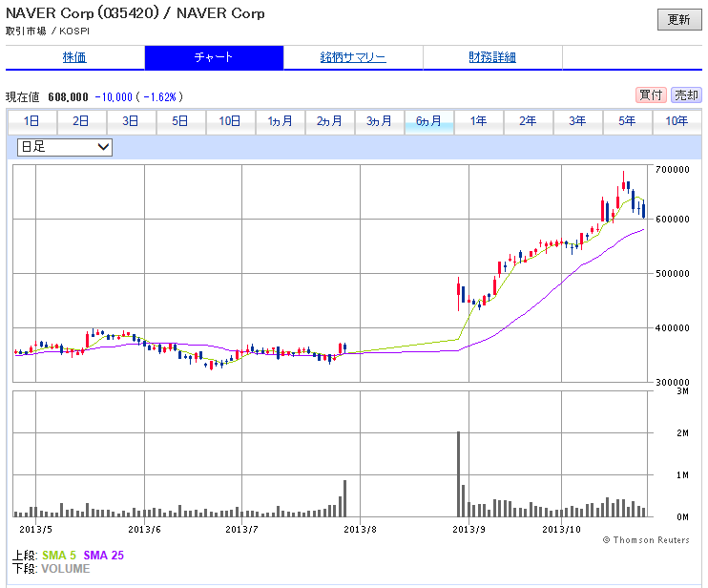Click the -10,000 price change value

(x=114, y=97)
